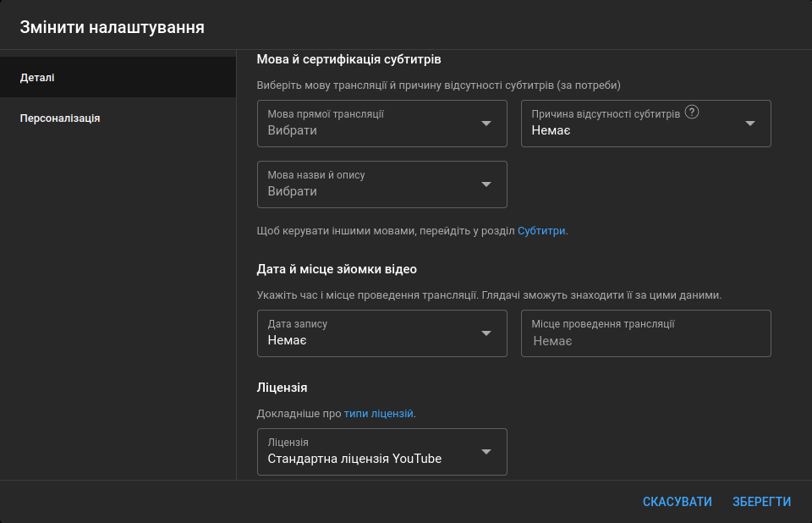The width and height of the screenshot is (812, 523).
Task: Click ЗБЕРЕГТИ to save settings
Action: (x=761, y=502)
